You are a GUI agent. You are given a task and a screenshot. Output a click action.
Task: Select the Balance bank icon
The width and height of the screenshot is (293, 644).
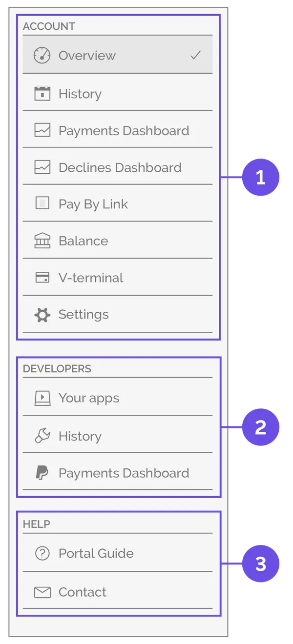[42, 241]
